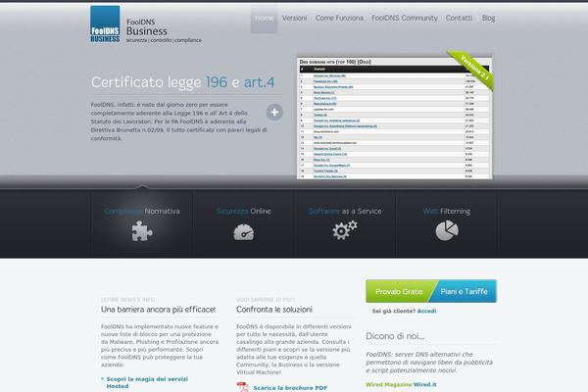Click the speedometer icon under Sicurezza Online

(244, 232)
